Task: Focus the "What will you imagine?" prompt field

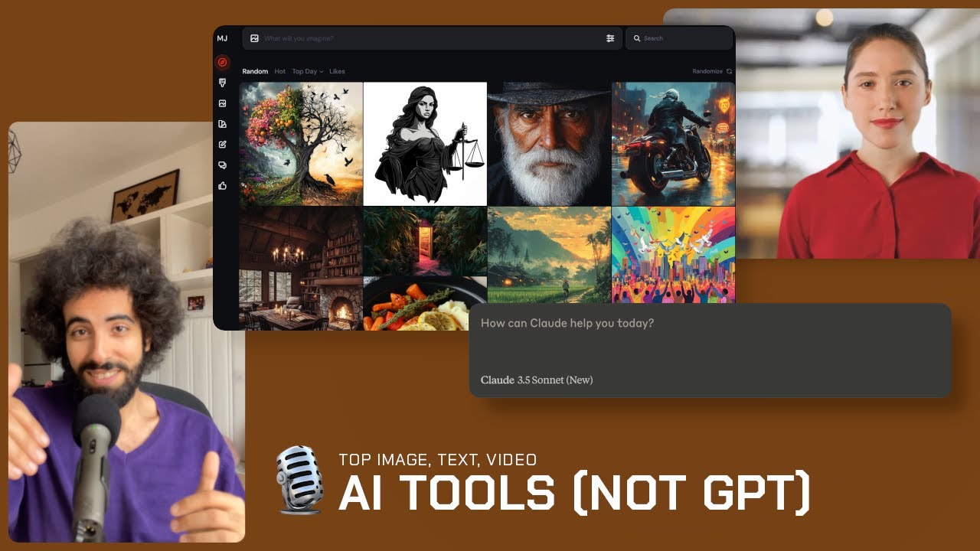Action: pos(431,38)
